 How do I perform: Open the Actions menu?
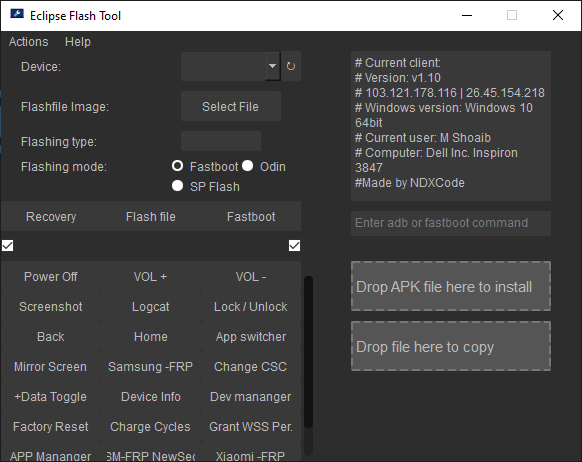click(29, 42)
